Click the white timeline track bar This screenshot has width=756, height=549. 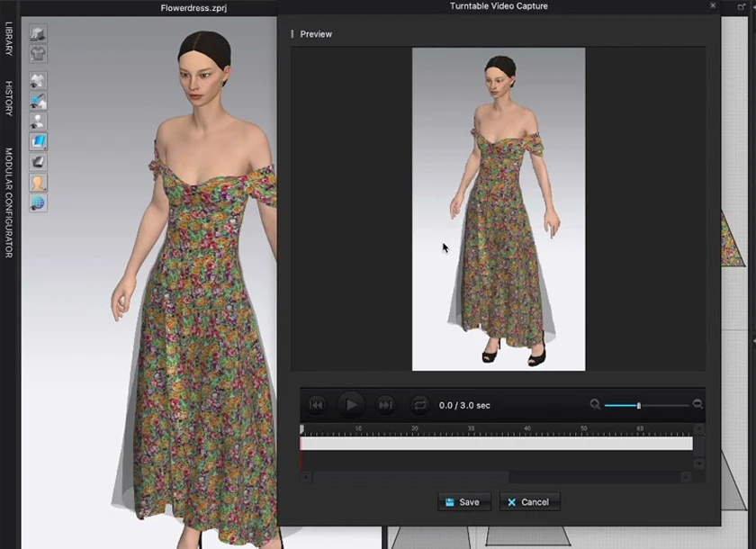point(496,444)
